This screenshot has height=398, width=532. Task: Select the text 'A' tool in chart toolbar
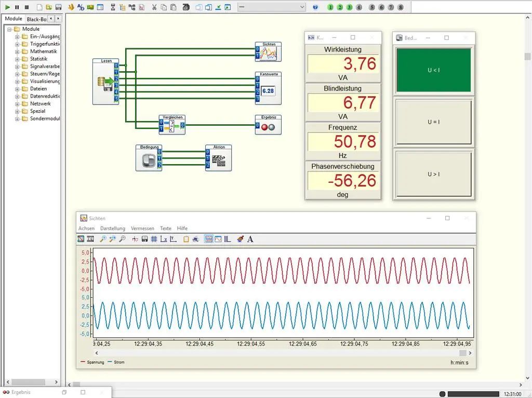point(250,239)
